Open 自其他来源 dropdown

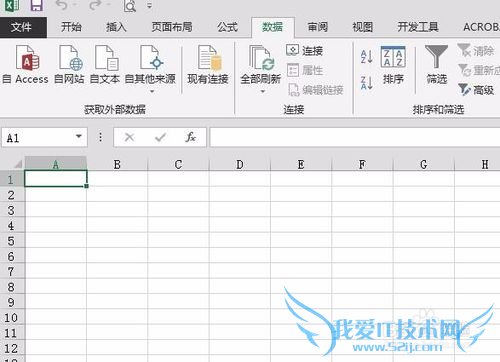point(150,69)
